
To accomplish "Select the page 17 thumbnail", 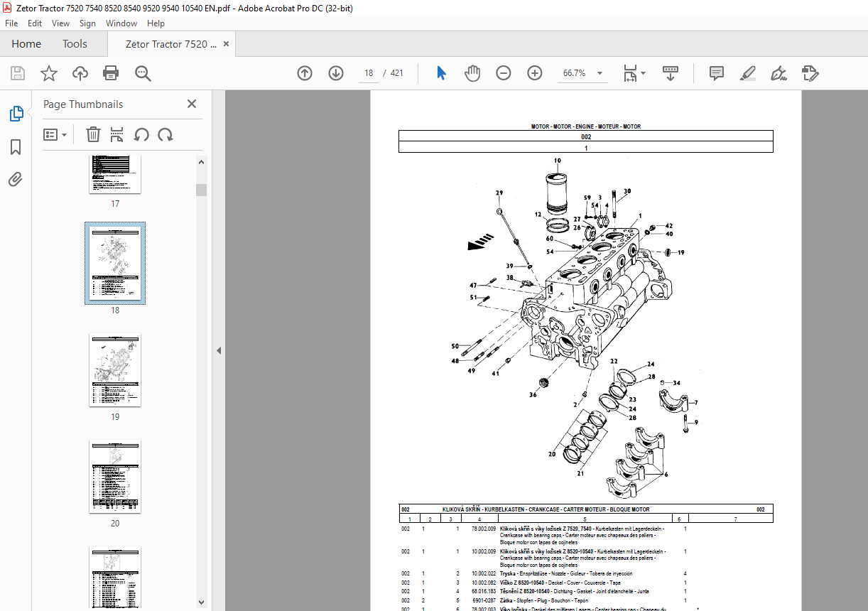I will coord(115,175).
